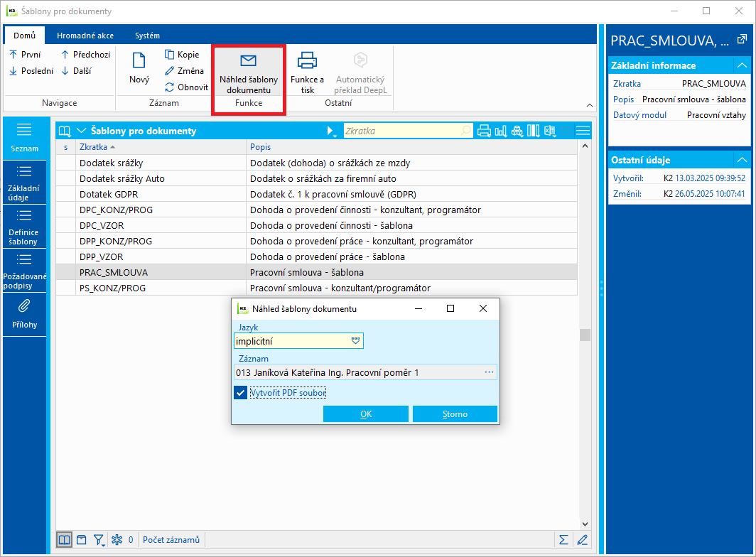Click the book icon in bottom status bar
This screenshot has height=557, width=756.
tap(64, 540)
